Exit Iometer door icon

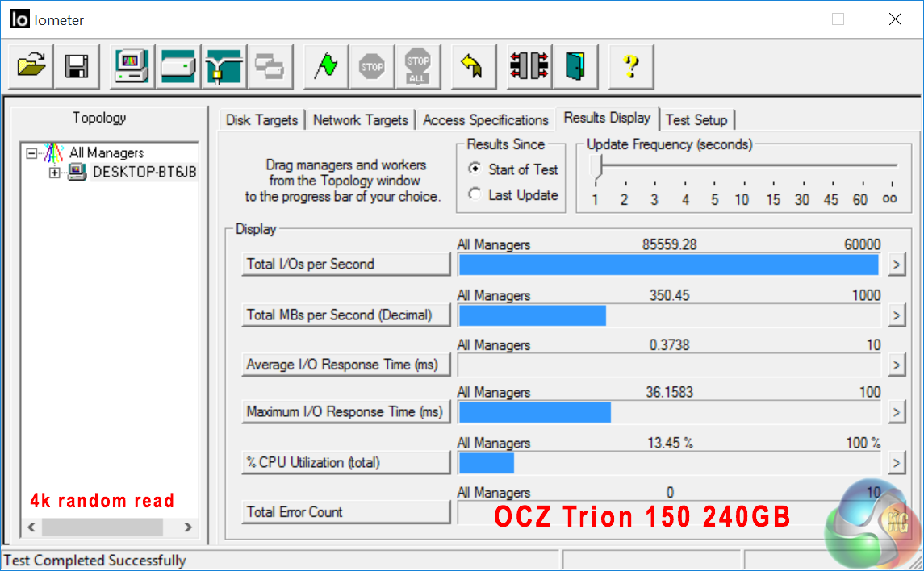pos(575,66)
